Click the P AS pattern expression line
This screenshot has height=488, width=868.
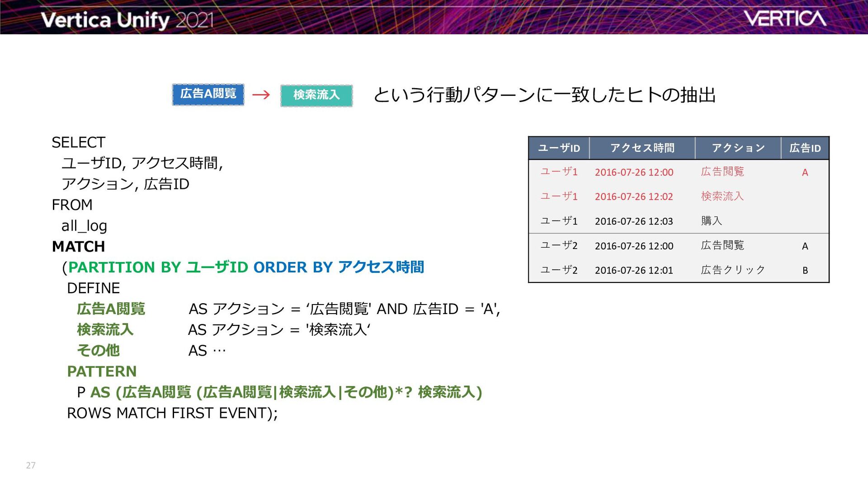(x=279, y=392)
